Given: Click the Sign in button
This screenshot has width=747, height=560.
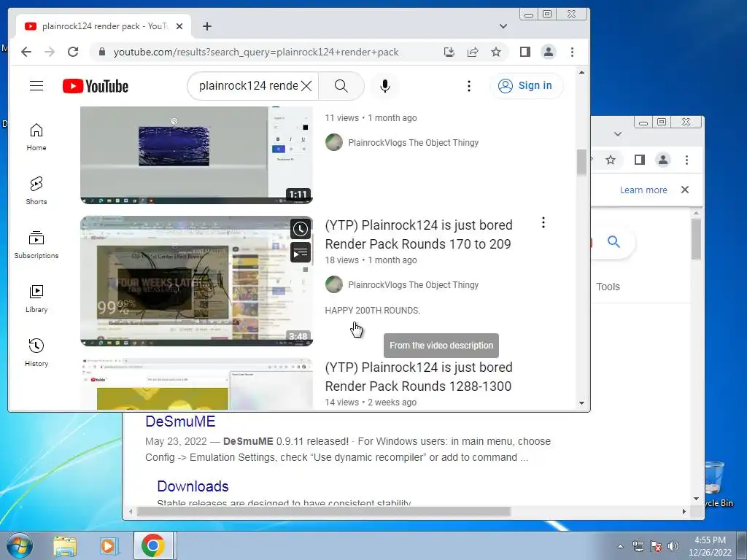Looking at the screenshot, I should point(526,86).
